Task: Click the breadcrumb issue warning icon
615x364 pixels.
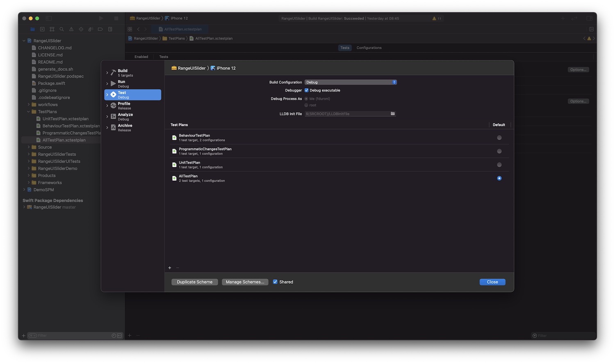Action: pos(589,38)
